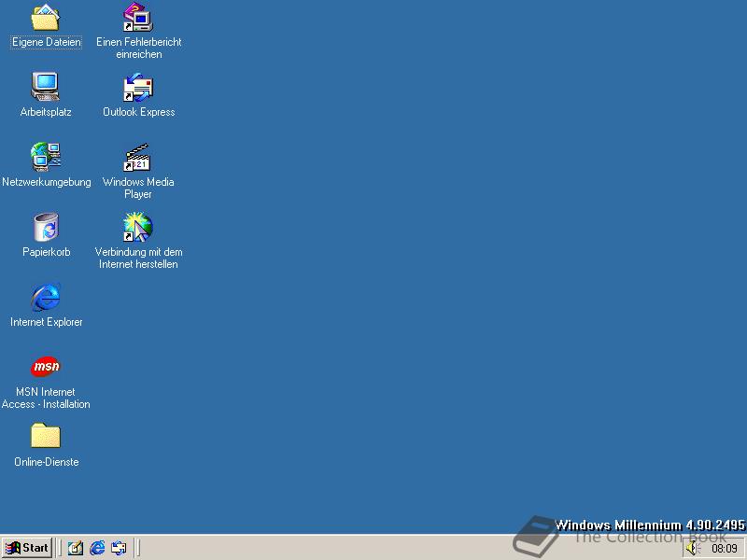Select the Fehlerbericht einreichen shortcut icon
Image resolution: width=747 pixels, height=560 pixels.
pyautogui.click(x=138, y=18)
